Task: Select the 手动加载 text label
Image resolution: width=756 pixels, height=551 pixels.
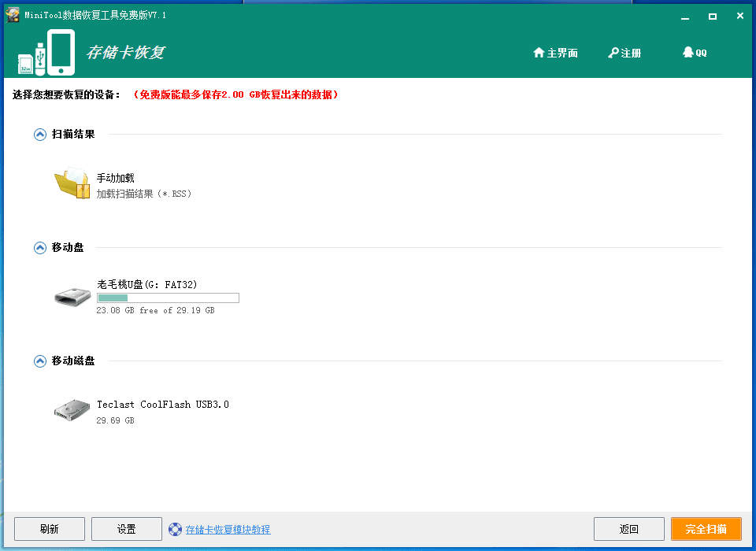Action: click(x=116, y=179)
